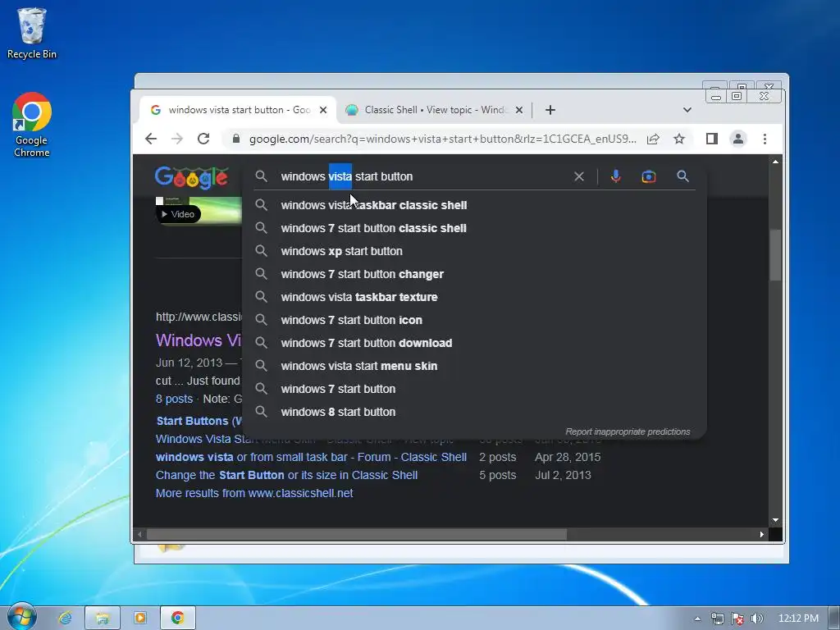
Task: Go back to the previous page
Action: (151, 139)
